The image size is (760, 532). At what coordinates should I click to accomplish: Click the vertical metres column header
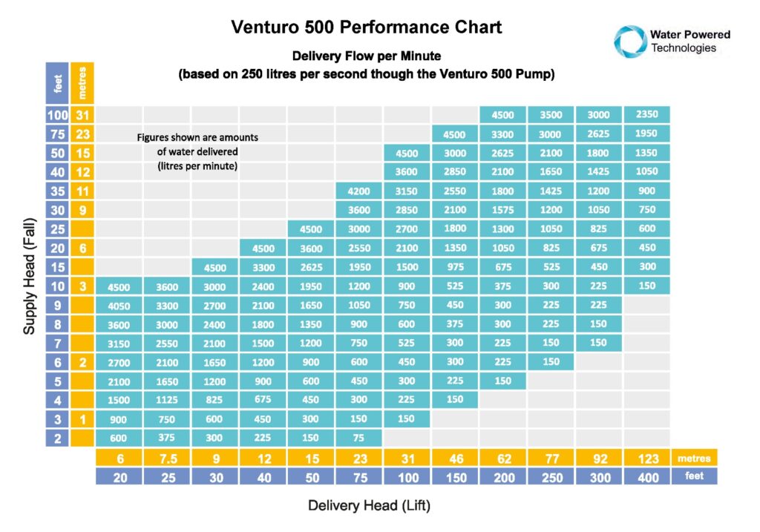[x=82, y=84]
